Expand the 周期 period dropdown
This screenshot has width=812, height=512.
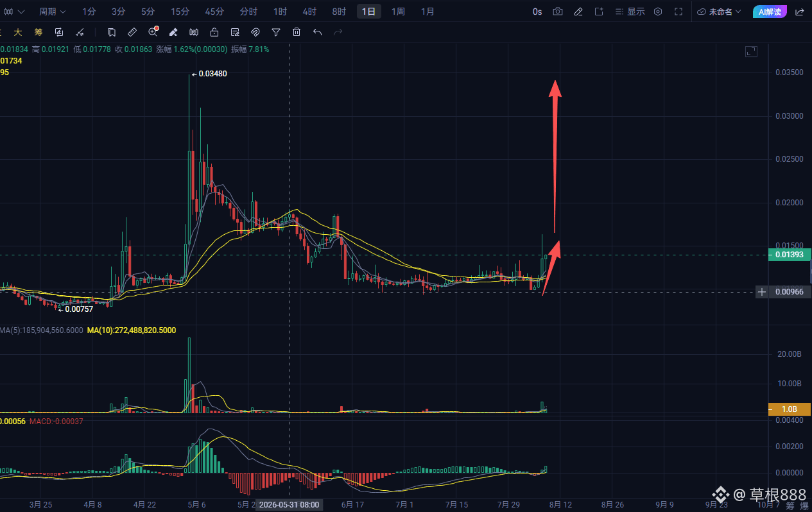52,12
